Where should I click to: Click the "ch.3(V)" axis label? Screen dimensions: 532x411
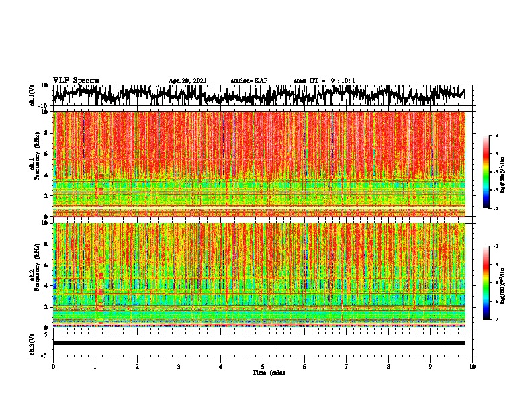point(32,345)
